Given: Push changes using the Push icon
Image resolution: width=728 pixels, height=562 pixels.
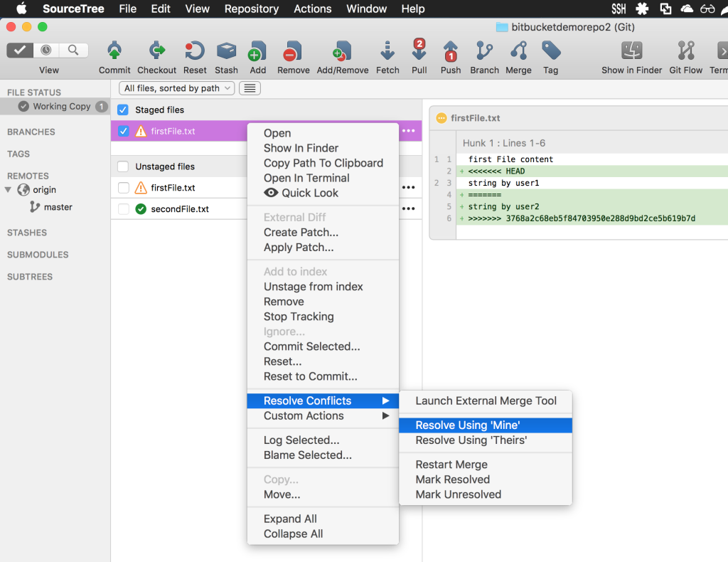Looking at the screenshot, I should point(450,57).
